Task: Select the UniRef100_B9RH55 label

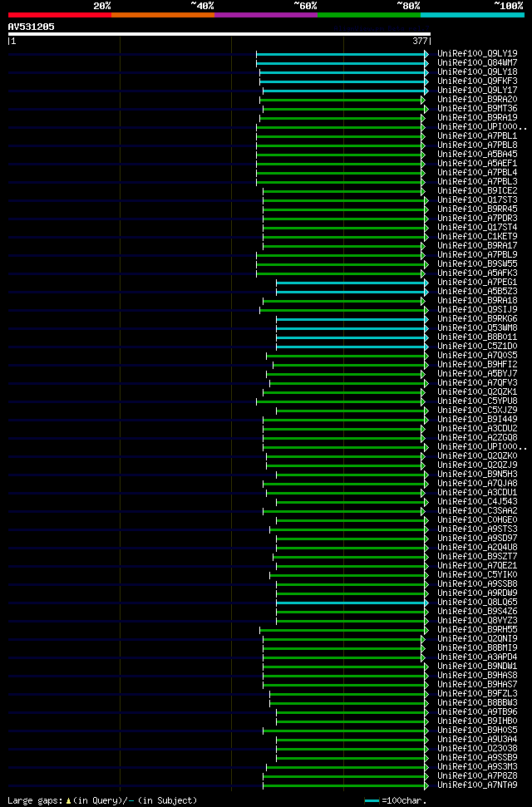Action: pos(477,630)
